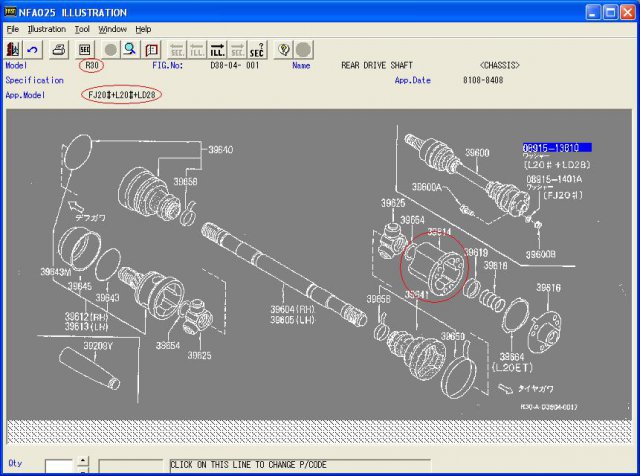Click the next ILL. arrow icon

(x=217, y=49)
